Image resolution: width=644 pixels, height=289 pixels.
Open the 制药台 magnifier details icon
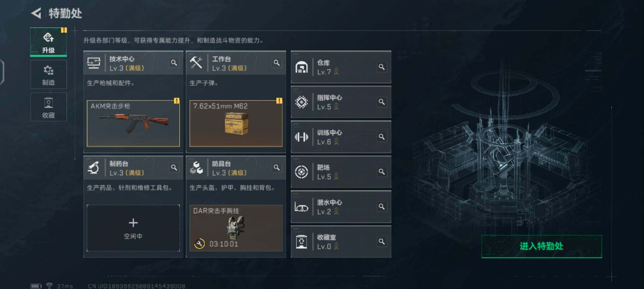[x=174, y=168]
